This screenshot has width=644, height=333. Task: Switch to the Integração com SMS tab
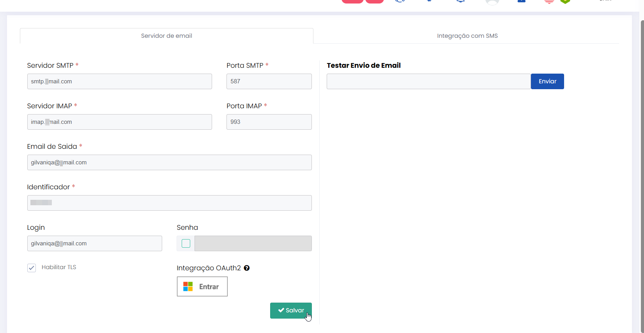click(467, 36)
